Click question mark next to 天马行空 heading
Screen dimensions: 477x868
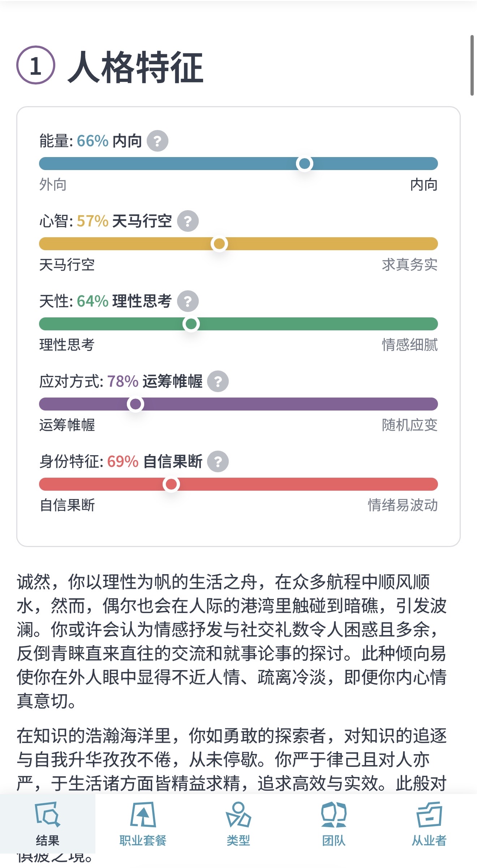(x=188, y=221)
